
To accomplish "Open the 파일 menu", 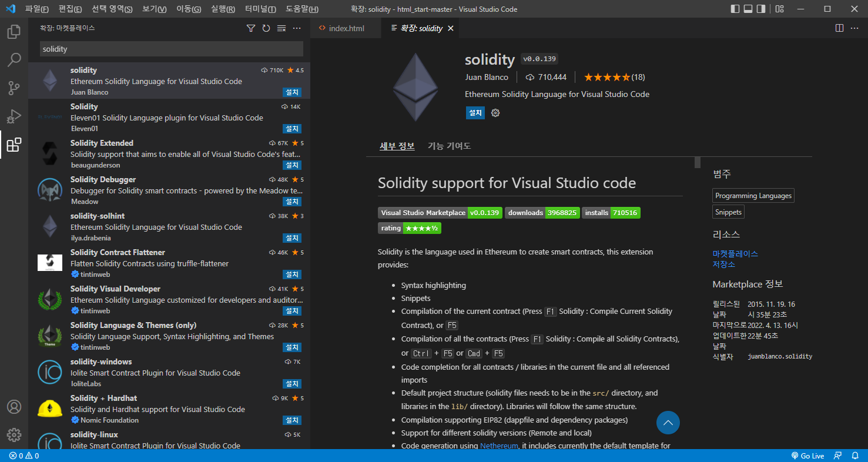I will [37, 9].
